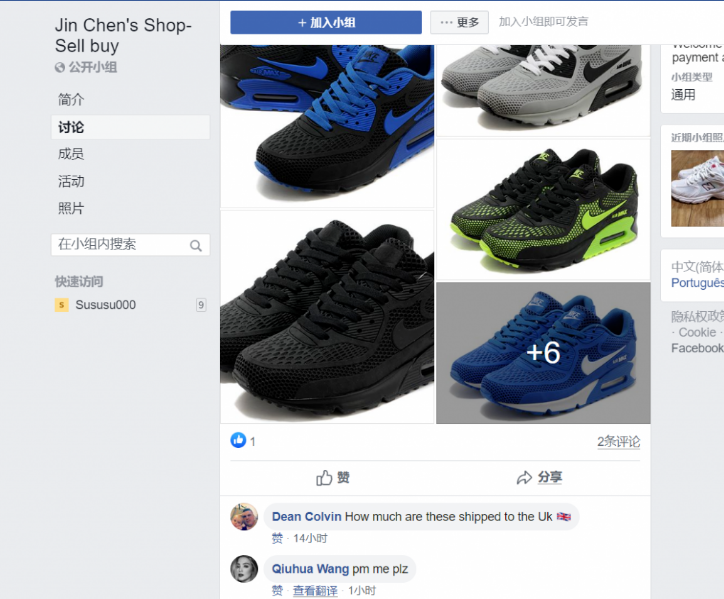The width and height of the screenshot is (724, 599).
Task: Go to the 照片 photos section
Action: pyautogui.click(x=71, y=208)
